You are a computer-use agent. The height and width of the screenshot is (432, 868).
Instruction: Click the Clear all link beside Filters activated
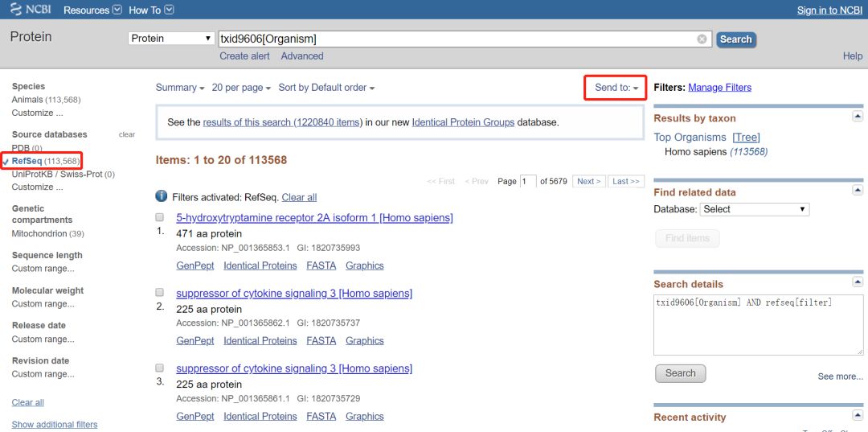pos(299,197)
